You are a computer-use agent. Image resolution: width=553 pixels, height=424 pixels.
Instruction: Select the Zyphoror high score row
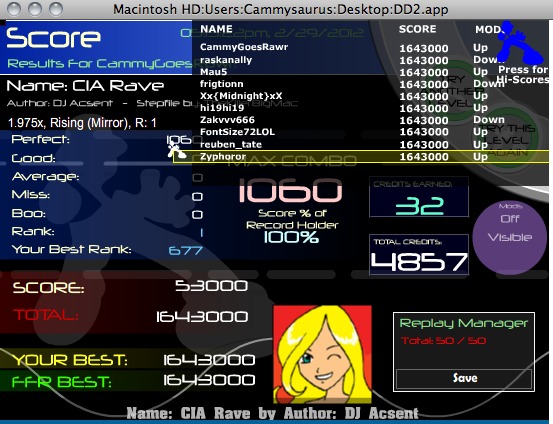click(361, 157)
